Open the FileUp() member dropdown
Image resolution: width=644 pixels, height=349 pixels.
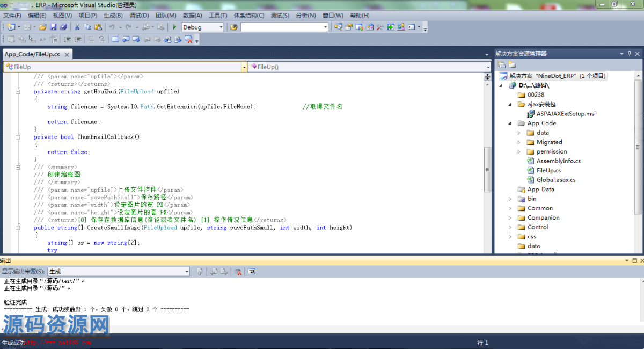[x=488, y=67]
